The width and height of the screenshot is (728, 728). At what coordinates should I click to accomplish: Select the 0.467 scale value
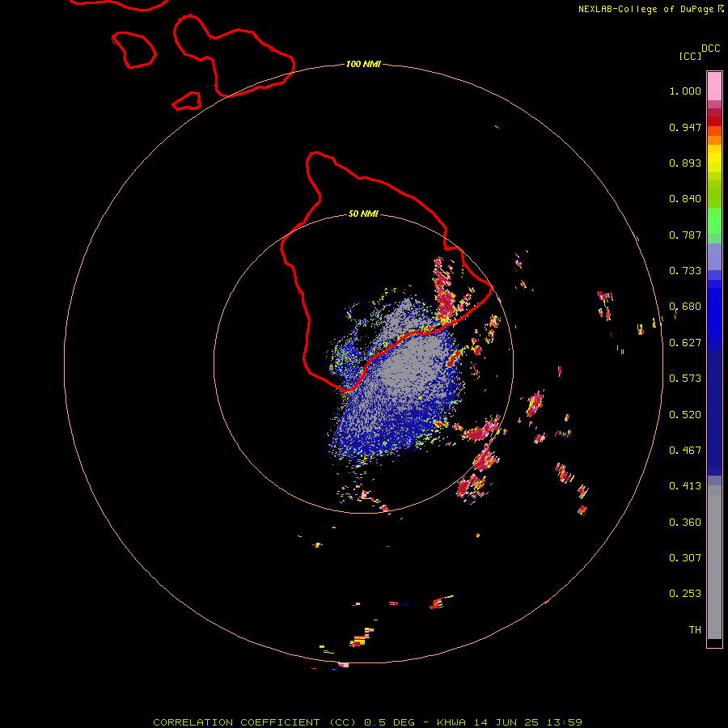685,451
